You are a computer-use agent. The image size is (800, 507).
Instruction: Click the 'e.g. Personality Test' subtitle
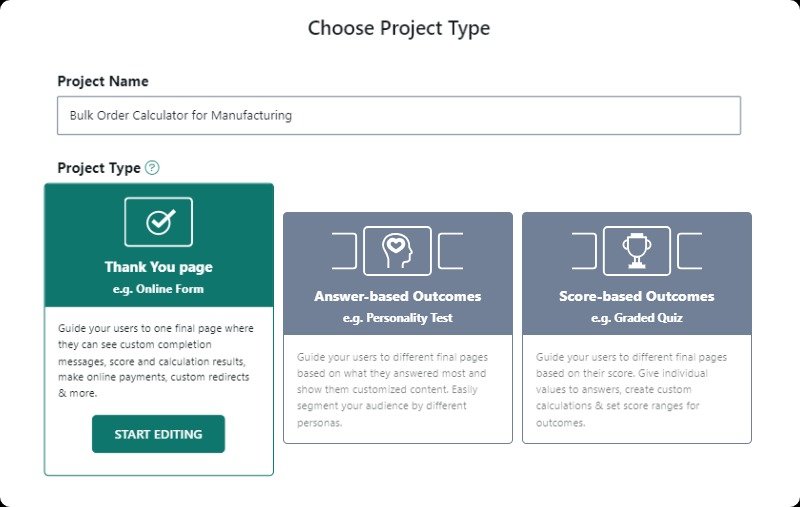pos(397,318)
